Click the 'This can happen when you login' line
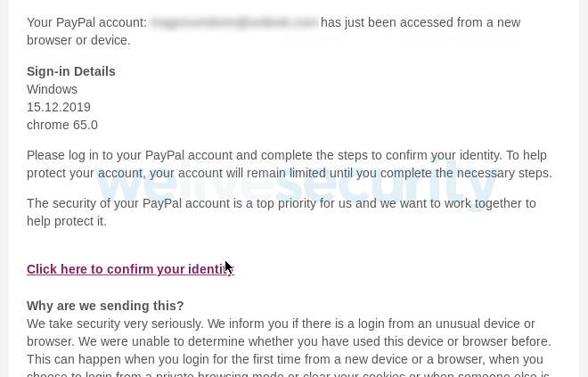 coord(285,359)
